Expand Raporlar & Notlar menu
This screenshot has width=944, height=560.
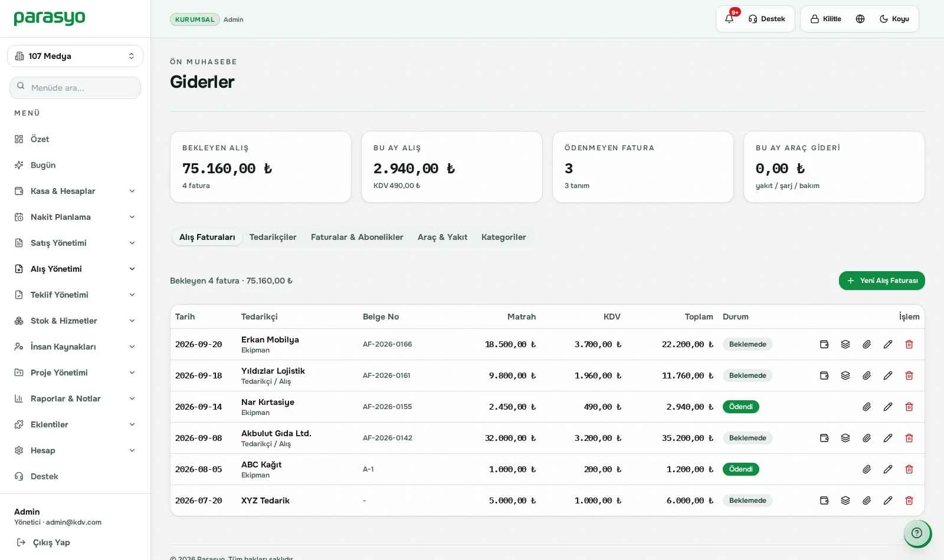pyautogui.click(x=75, y=398)
